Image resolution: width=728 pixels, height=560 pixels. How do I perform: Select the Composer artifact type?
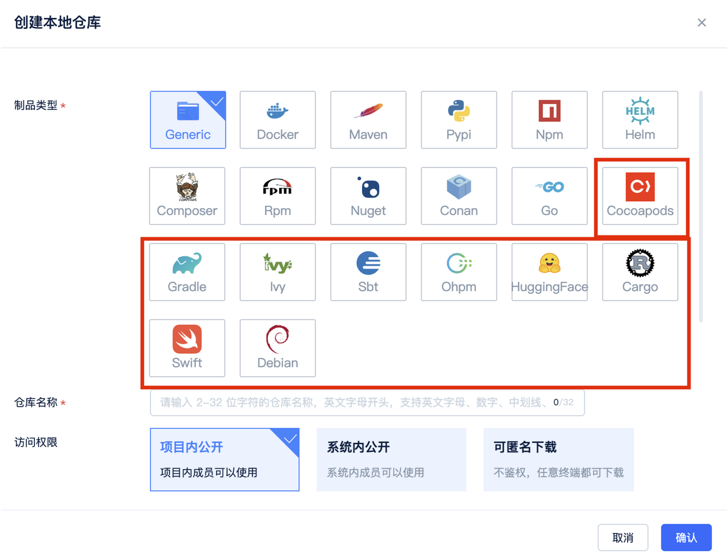[187, 196]
